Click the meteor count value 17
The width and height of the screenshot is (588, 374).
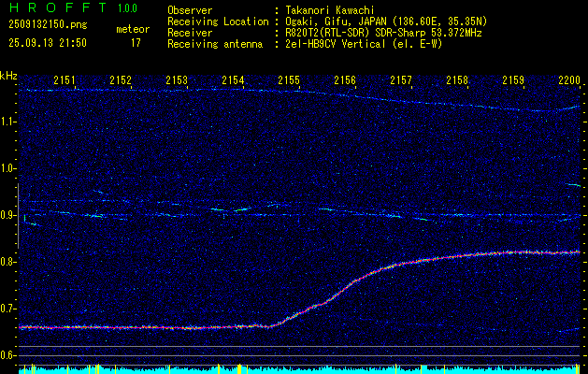(135, 42)
